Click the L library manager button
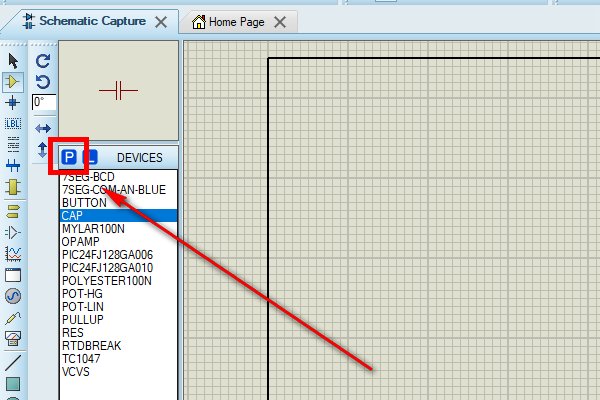The width and height of the screenshot is (600, 400). click(90, 157)
